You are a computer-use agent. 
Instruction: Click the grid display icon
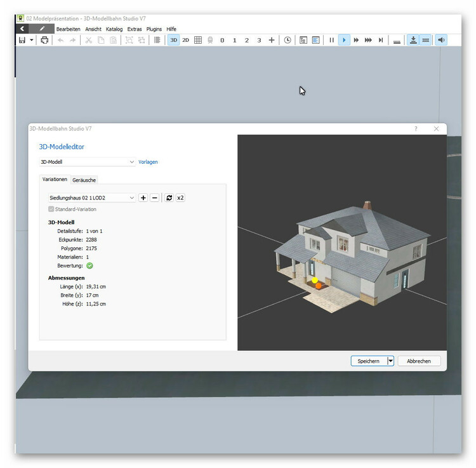(198, 40)
